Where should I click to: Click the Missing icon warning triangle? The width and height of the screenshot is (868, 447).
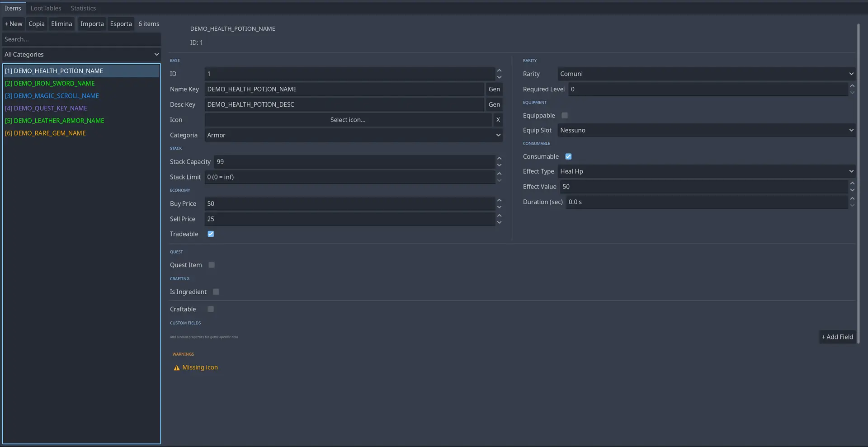point(176,367)
